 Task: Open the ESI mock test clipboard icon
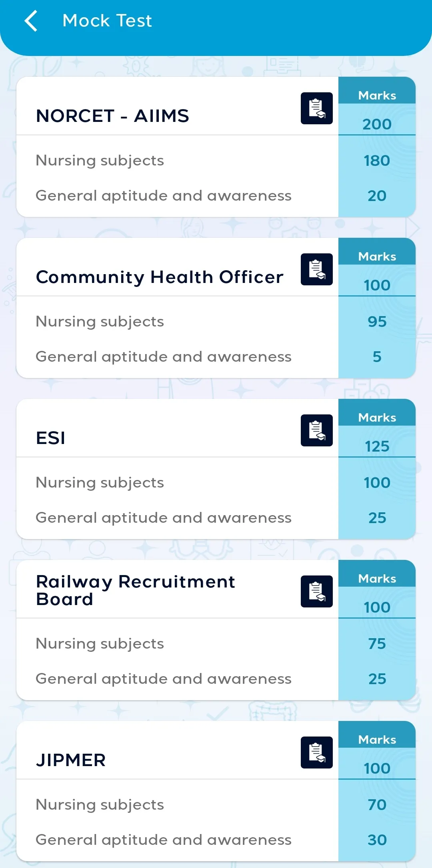tap(317, 430)
